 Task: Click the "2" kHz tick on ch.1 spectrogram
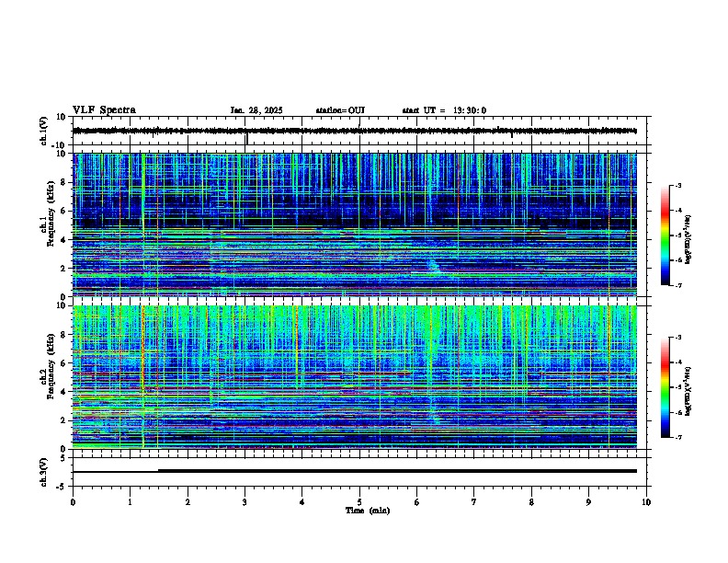pyautogui.click(x=63, y=269)
